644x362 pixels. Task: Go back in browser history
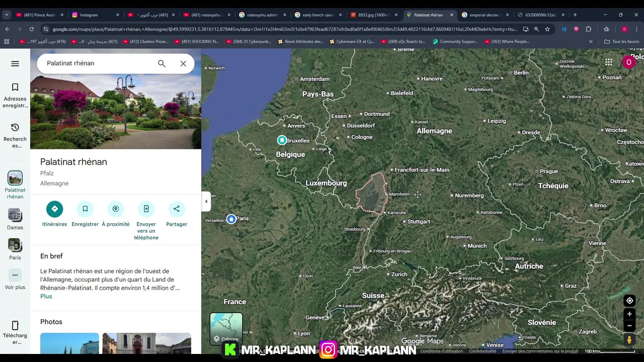coord(8,29)
